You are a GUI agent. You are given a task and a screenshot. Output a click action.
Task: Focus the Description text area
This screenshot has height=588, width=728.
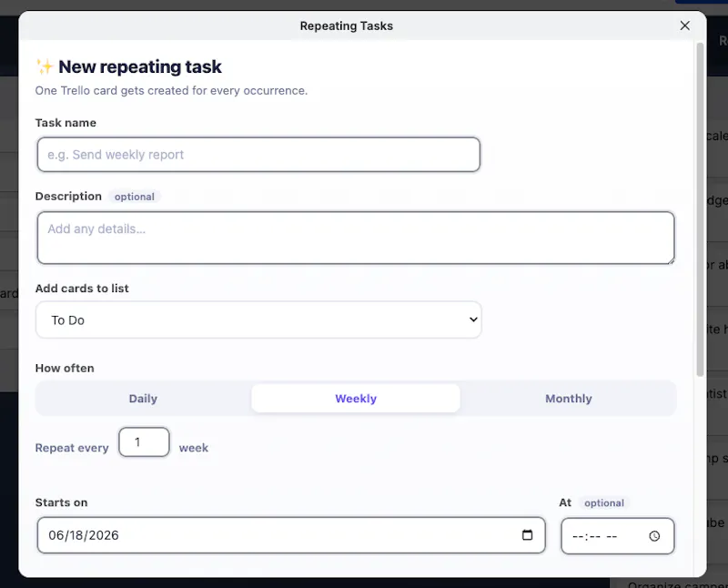pyautogui.click(x=356, y=238)
